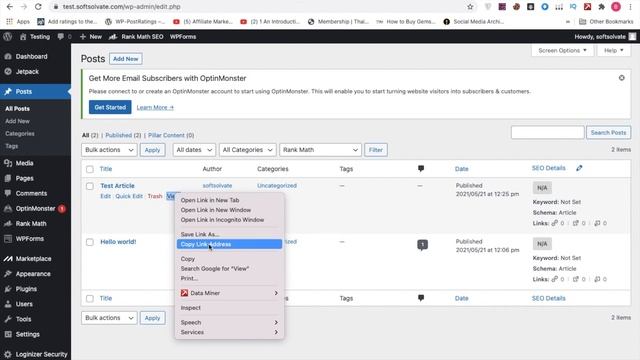Choose Copy Link Address
Image resolution: width=640 pixels, height=360 pixels.
(x=229, y=244)
